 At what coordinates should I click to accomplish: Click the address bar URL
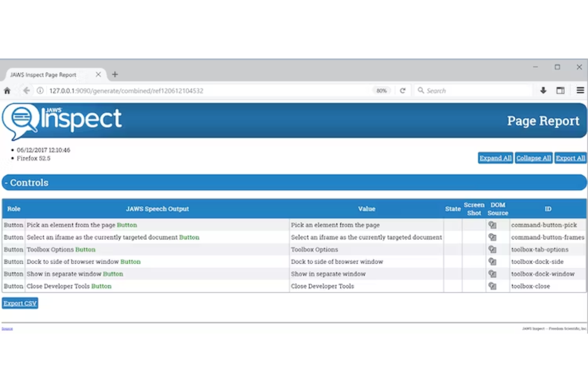[126, 91]
